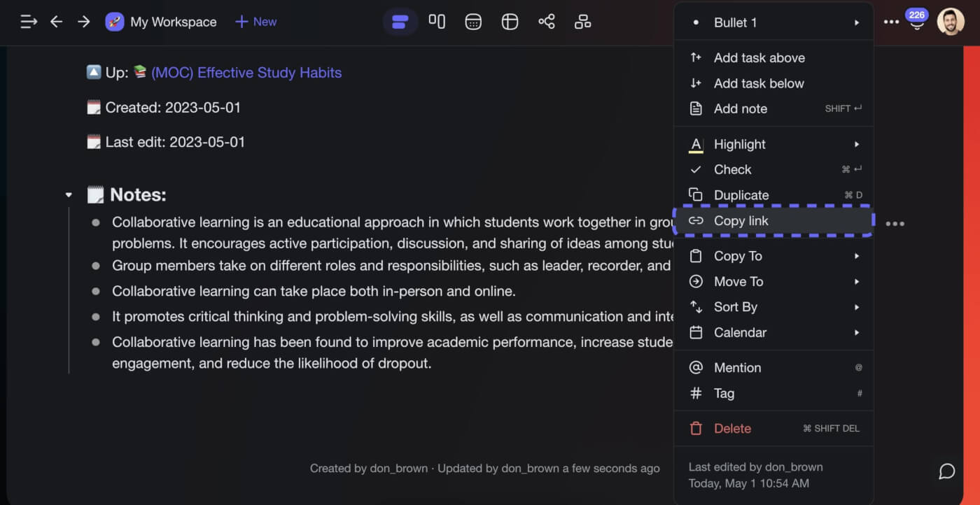The image size is (980, 505).
Task: Open the (MOC) Effective Study Habits link
Action: 246,72
